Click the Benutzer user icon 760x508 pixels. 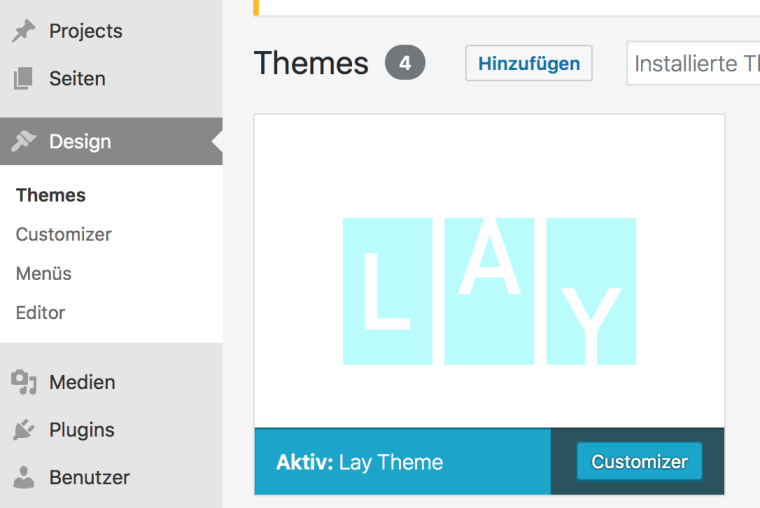tap(23, 477)
